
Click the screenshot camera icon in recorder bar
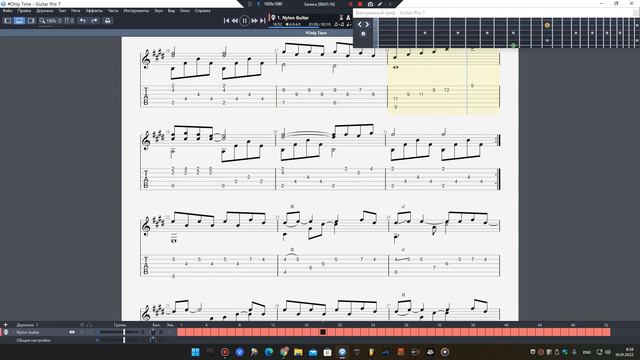[x=370, y=4]
